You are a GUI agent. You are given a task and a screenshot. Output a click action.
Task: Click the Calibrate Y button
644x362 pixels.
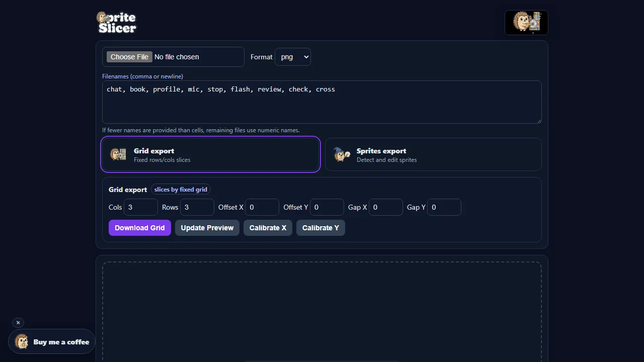coord(320,228)
